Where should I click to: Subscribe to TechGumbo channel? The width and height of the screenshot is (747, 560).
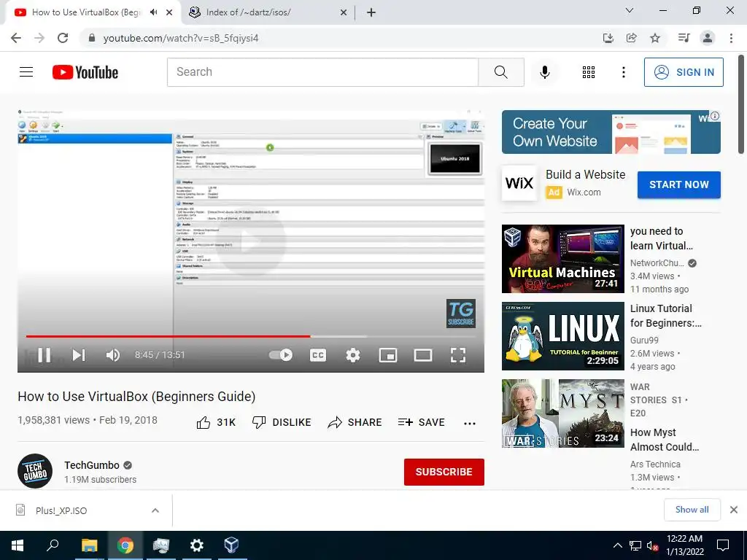[444, 472]
